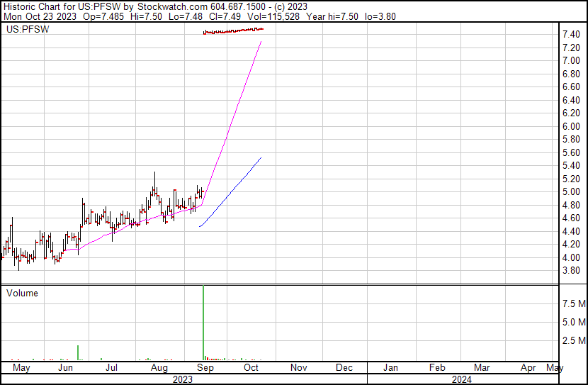Click the 7.40 price axis label

click(x=571, y=35)
